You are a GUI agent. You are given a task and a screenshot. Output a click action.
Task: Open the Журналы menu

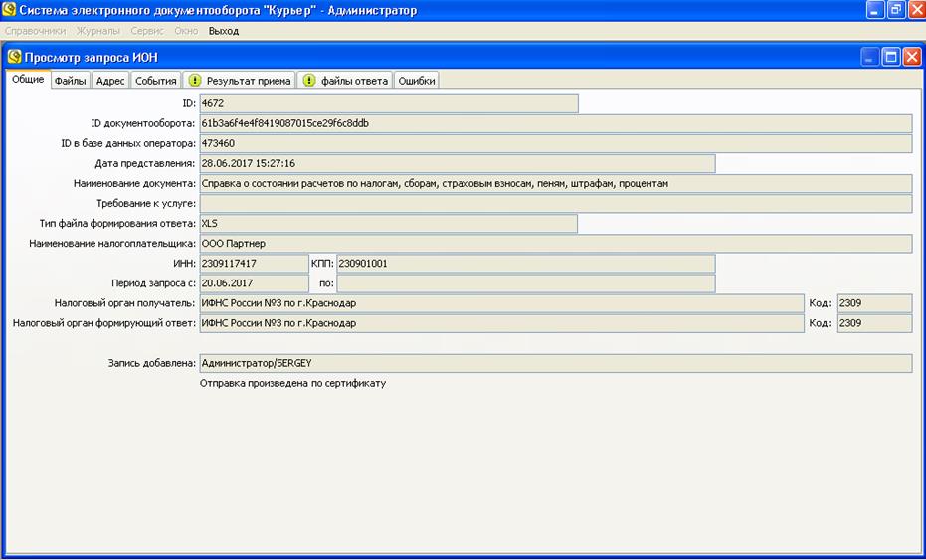[x=97, y=31]
